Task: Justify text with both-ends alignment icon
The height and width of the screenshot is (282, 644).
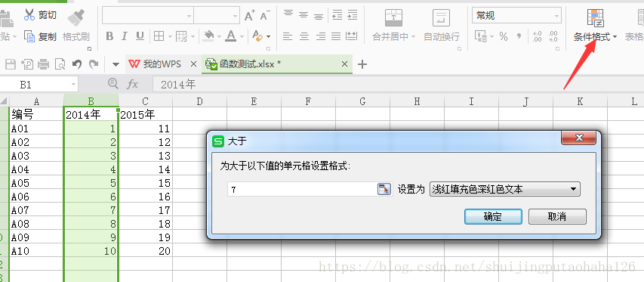Action: click(x=336, y=36)
